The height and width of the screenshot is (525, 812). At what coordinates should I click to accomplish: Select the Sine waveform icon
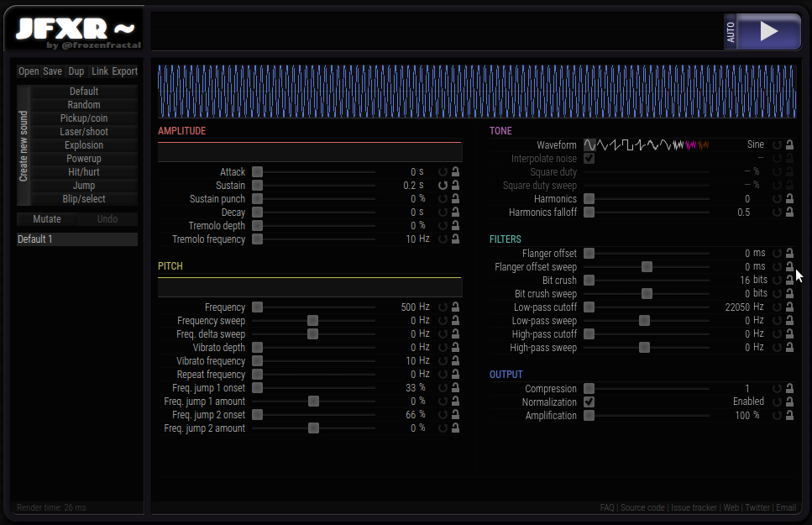coord(589,144)
